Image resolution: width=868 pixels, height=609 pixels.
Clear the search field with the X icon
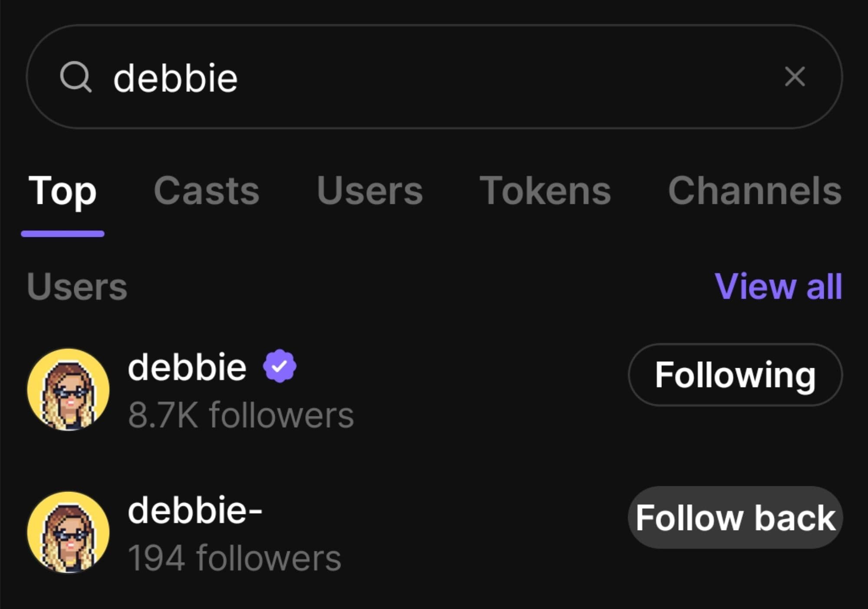pyautogui.click(x=795, y=77)
